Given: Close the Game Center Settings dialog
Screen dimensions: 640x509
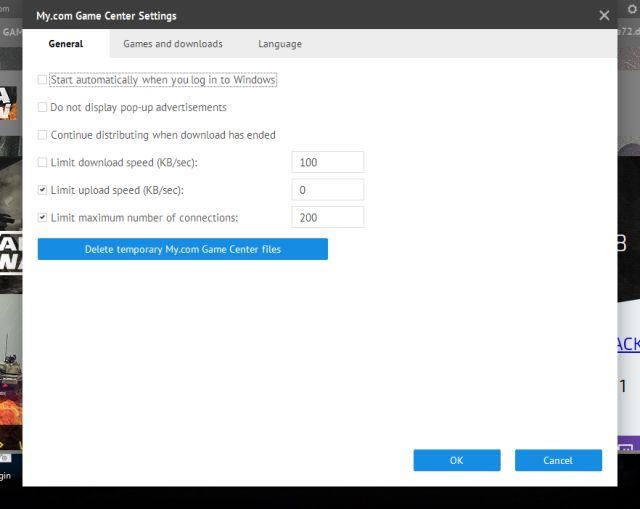Looking at the screenshot, I should coord(604,16).
